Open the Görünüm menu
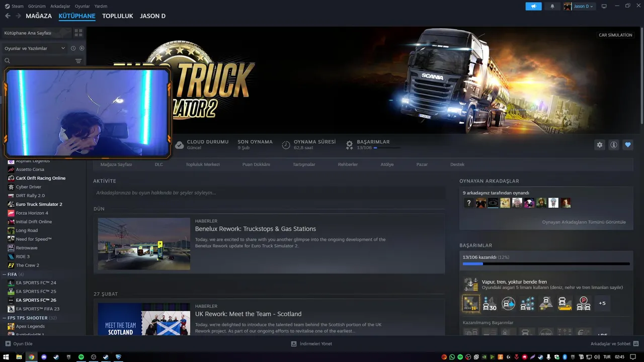Screen dimensions: 644x362 37,6
